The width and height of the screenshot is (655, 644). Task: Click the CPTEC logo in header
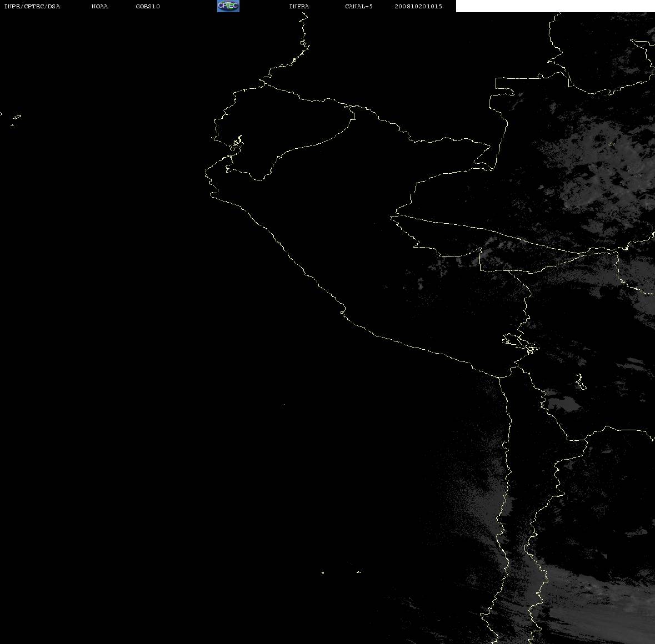coord(228,6)
